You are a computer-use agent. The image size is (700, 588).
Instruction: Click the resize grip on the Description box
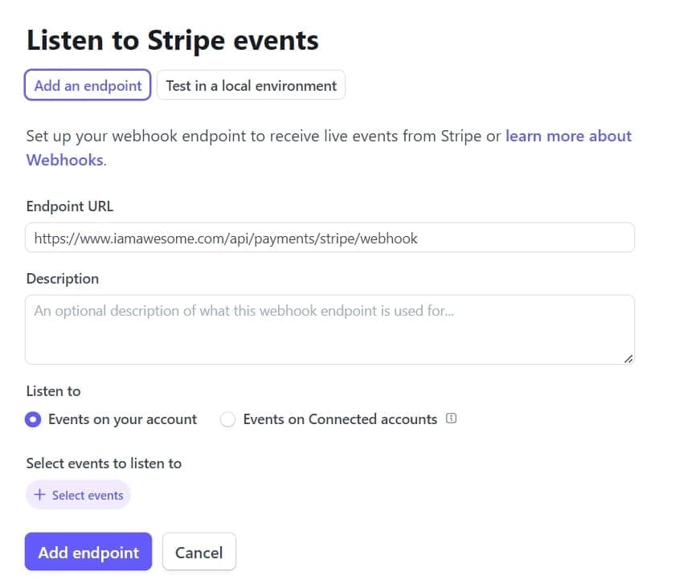click(x=627, y=361)
